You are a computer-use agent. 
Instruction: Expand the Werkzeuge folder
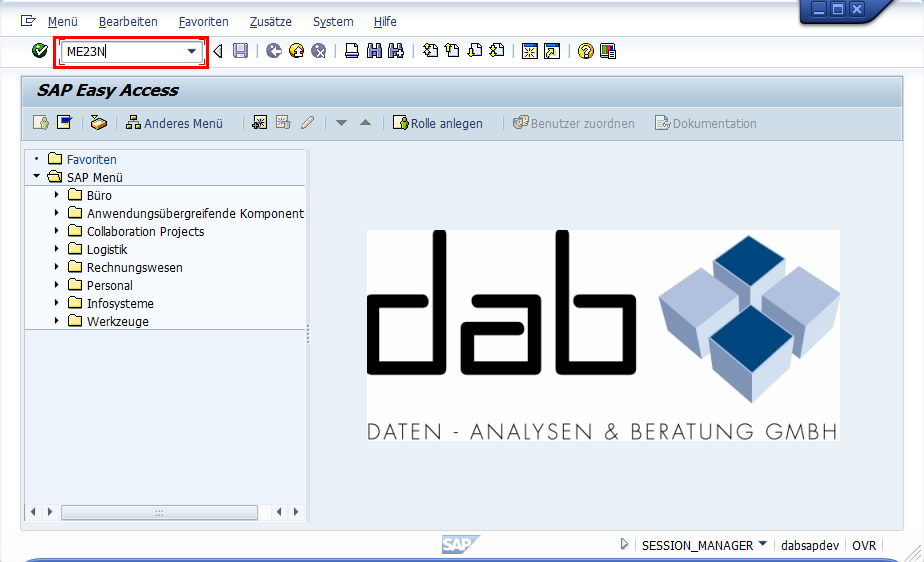click(57, 321)
